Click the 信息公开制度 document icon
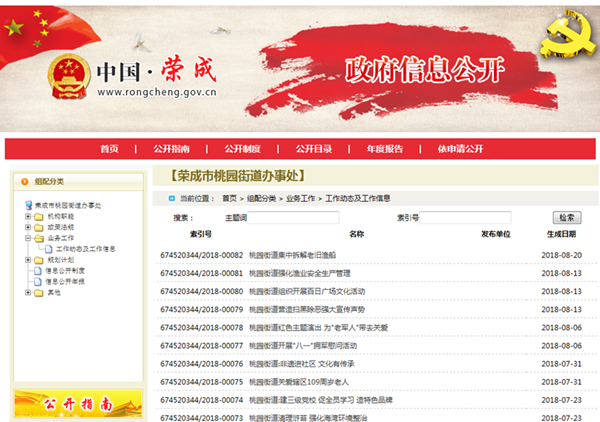The image size is (600, 422). [39, 270]
